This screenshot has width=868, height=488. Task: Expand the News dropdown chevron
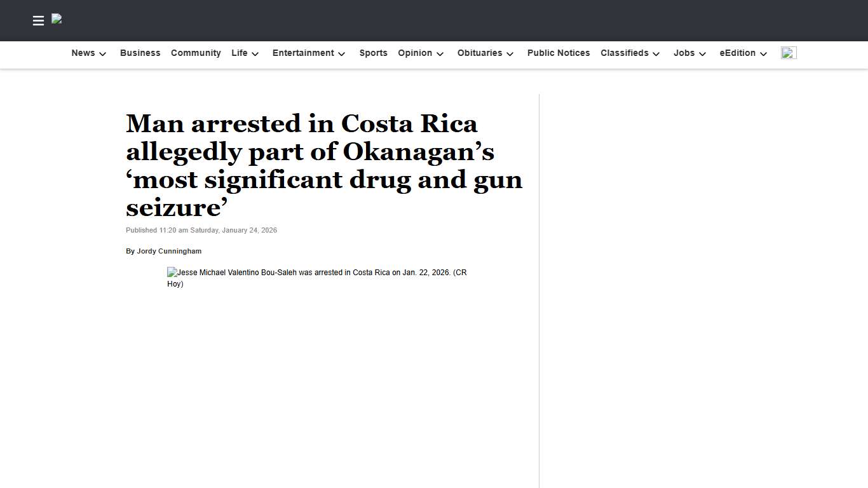tap(102, 54)
